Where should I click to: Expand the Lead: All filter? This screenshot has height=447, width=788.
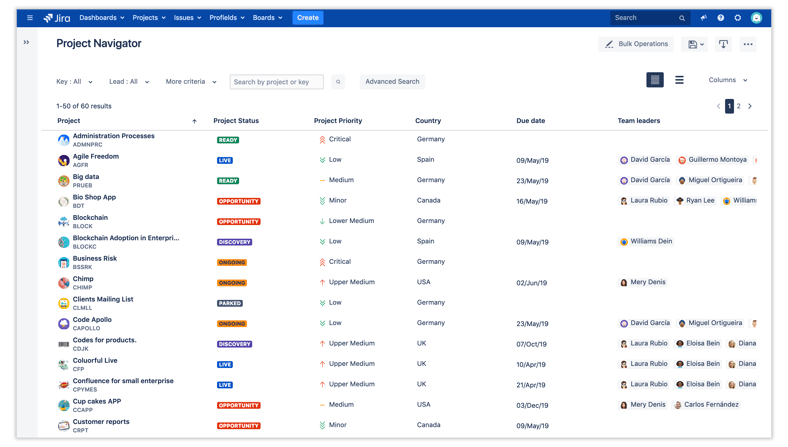[129, 81]
